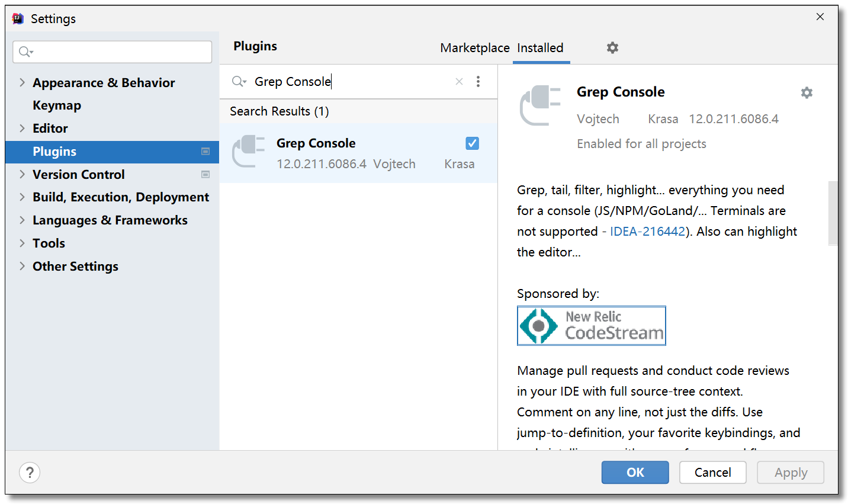Click the Grep Console plug icon in list
This screenshot has width=848, height=504.
coord(248,152)
